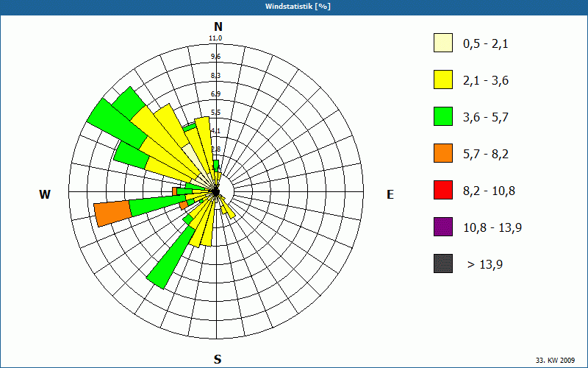Click the W compass label
The image size is (588, 368).
(x=45, y=194)
